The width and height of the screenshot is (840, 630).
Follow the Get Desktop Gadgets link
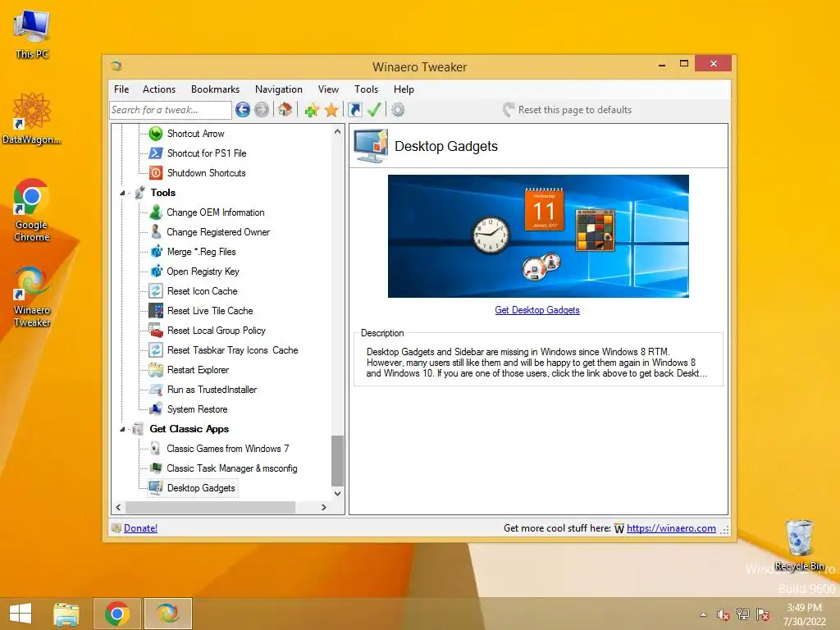pos(537,310)
